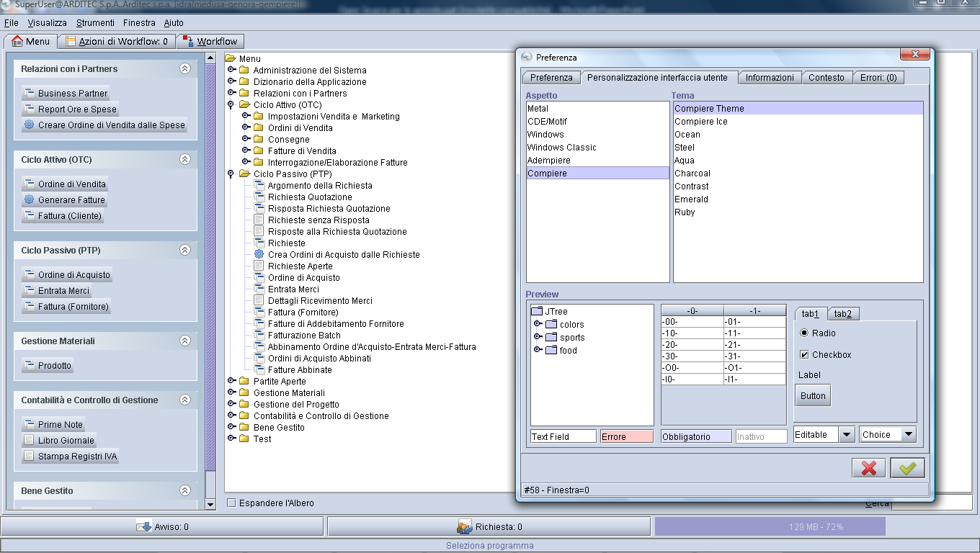
Task: Click the Stampa Registri IVA report icon
Action: [29, 456]
